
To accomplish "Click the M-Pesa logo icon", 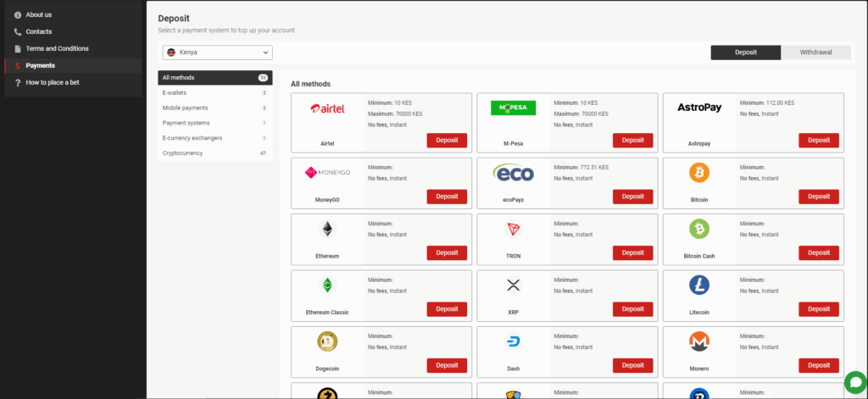I will coord(513,108).
